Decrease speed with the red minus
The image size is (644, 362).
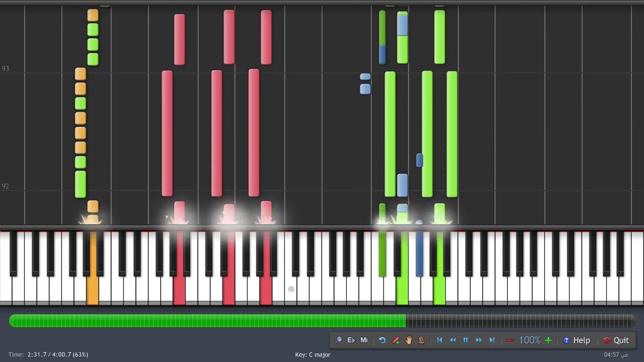coord(510,340)
